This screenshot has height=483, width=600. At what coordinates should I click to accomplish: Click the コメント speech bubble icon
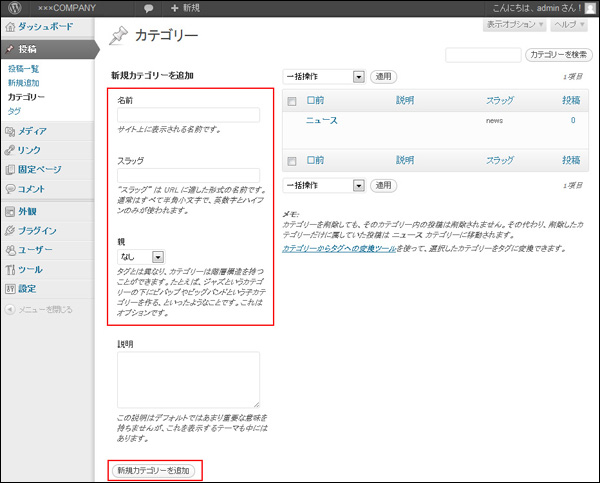coord(10,189)
